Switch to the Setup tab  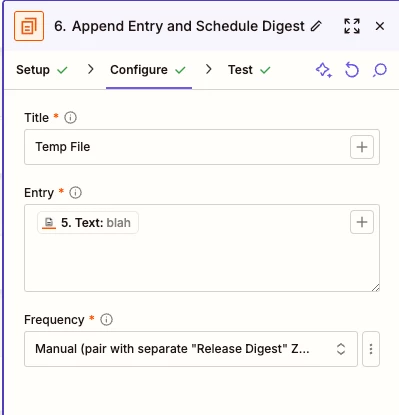[42, 70]
